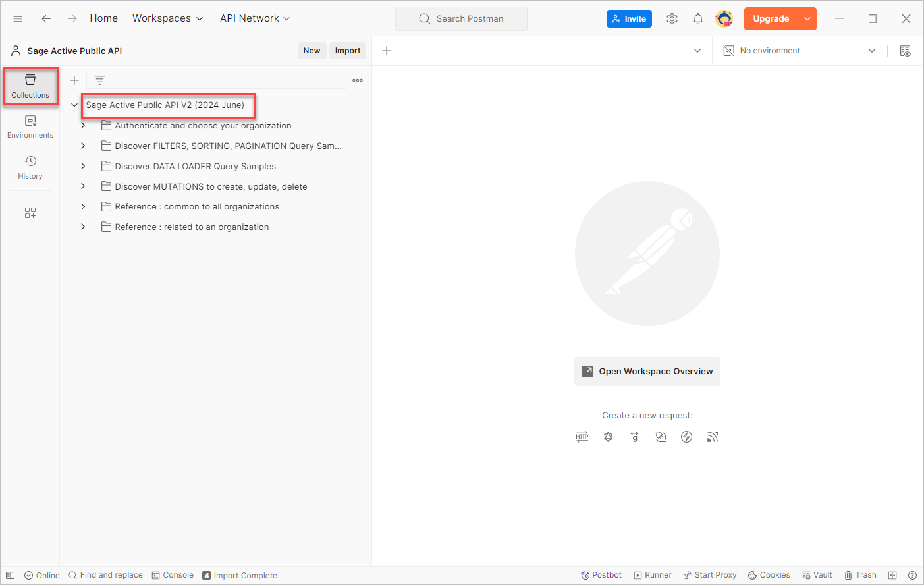Select Sage Active Public API V2 (2024 June)

(165, 105)
